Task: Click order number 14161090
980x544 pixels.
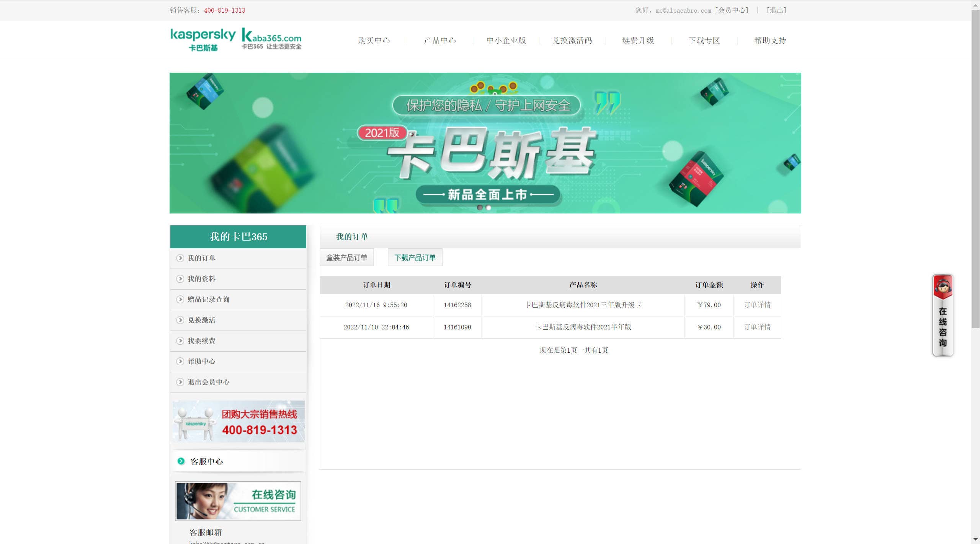Action: coord(457,327)
